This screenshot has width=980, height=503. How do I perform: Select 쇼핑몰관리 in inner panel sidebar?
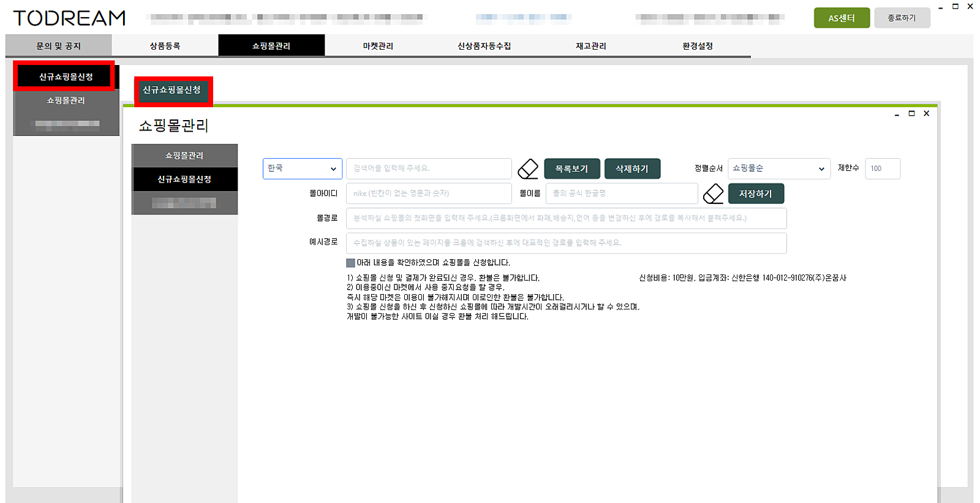point(184,156)
